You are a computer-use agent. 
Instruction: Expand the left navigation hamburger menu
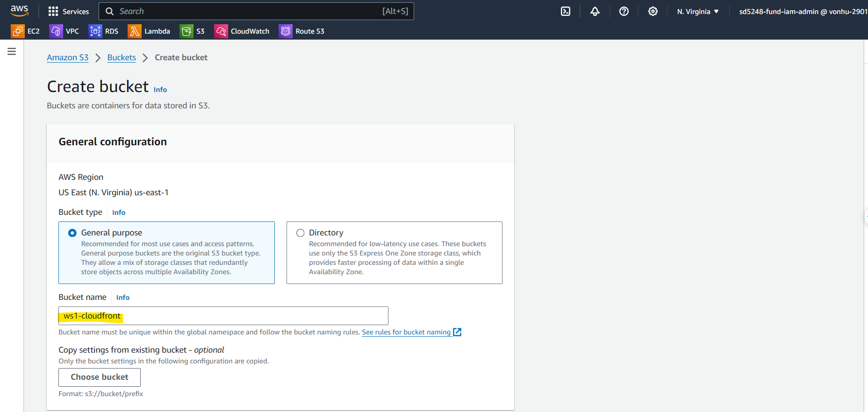click(x=12, y=51)
